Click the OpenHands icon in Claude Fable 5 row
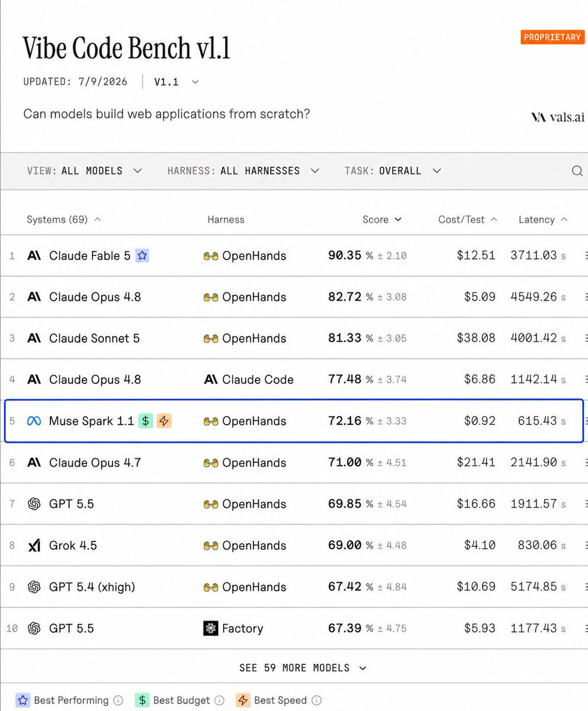The height and width of the screenshot is (711, 588). click(x=211, y=256)
